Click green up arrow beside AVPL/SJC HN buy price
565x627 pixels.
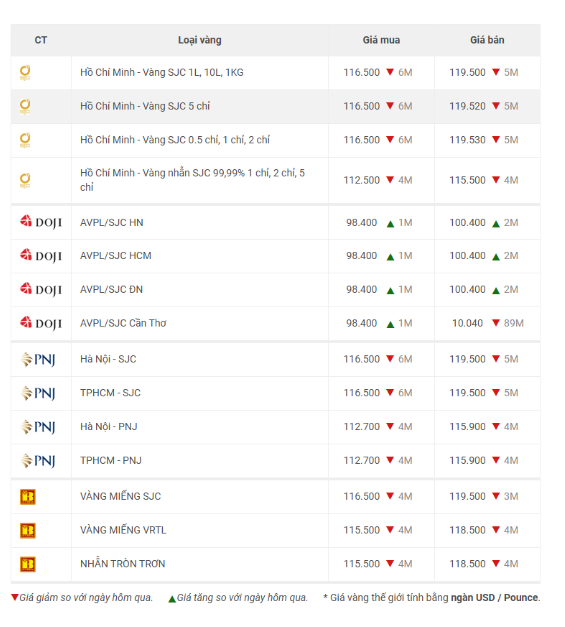(x=390, y=224)
